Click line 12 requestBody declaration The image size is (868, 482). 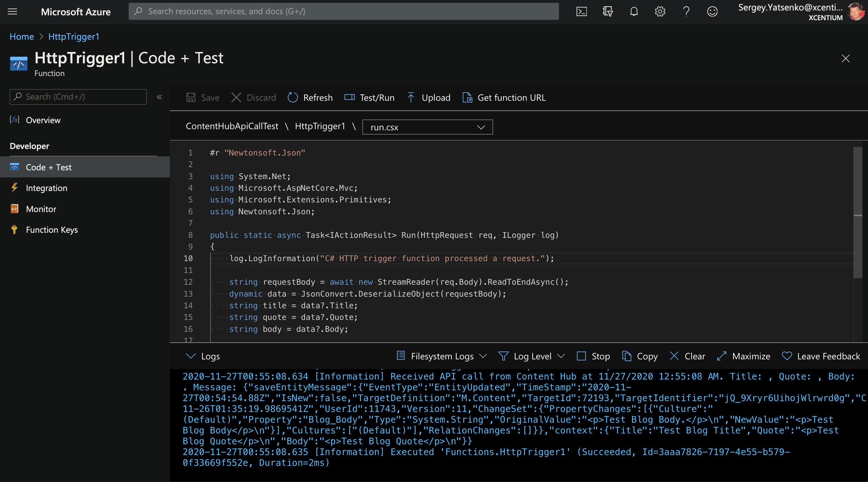click(399, 282)
